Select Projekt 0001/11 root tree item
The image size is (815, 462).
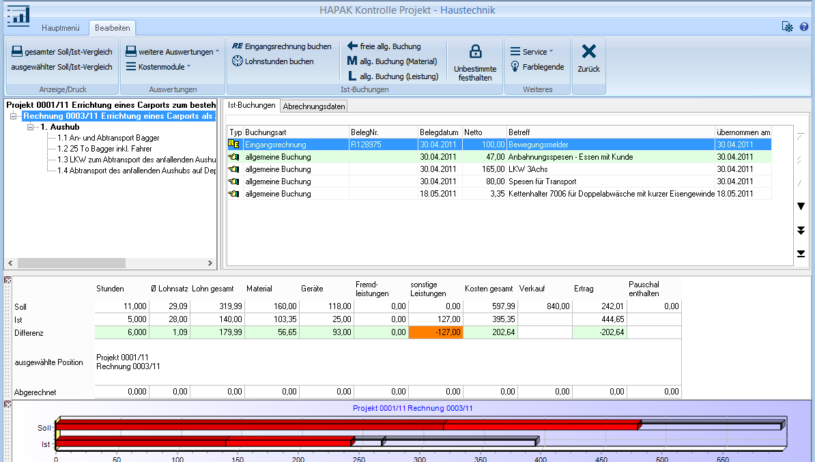point(111,104)
